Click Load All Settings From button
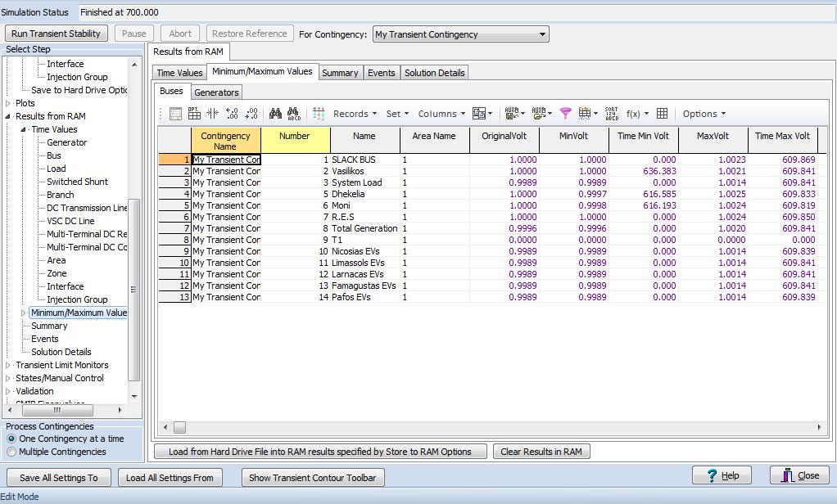This screenshot has width=837, height=504. coord(170,478)
